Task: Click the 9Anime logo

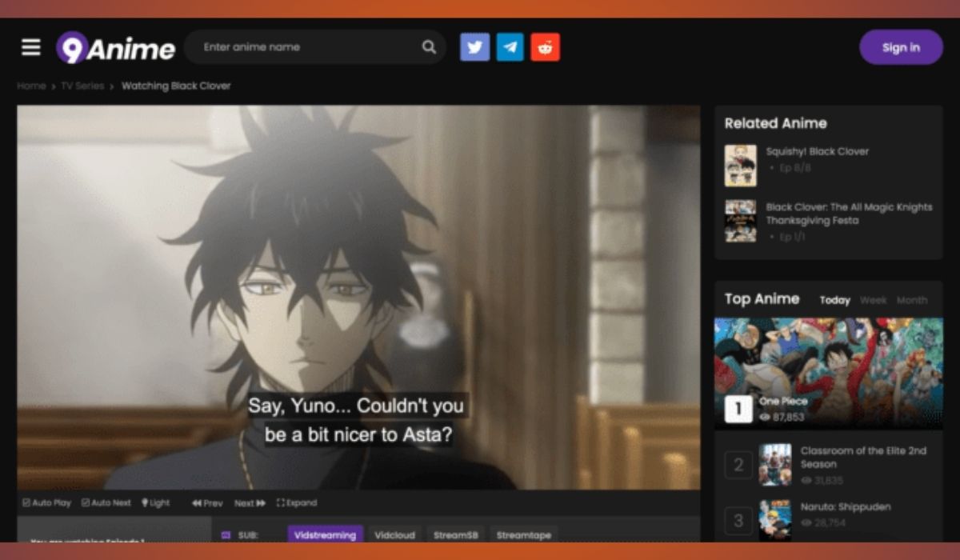Action: click(x=115, y=48)
